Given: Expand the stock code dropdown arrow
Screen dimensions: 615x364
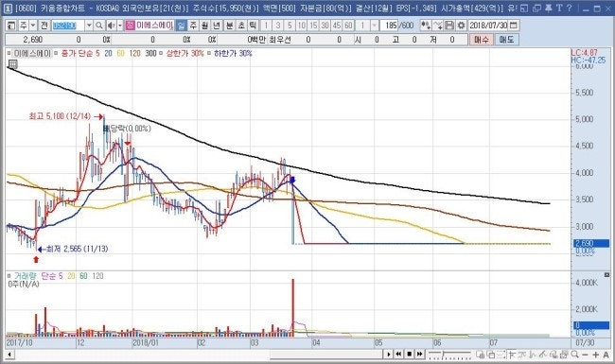Looking at the screenshot, I should tap(89, 26).
